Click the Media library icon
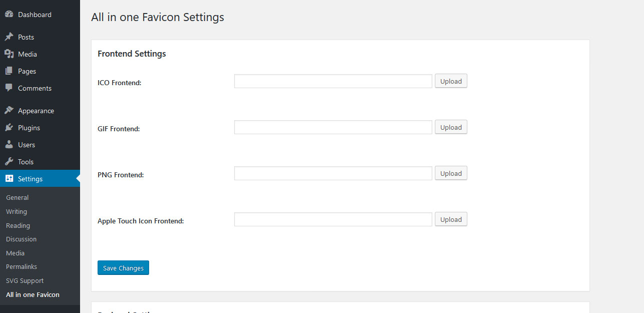The image size is (644, 313). (x=9, y=54)
